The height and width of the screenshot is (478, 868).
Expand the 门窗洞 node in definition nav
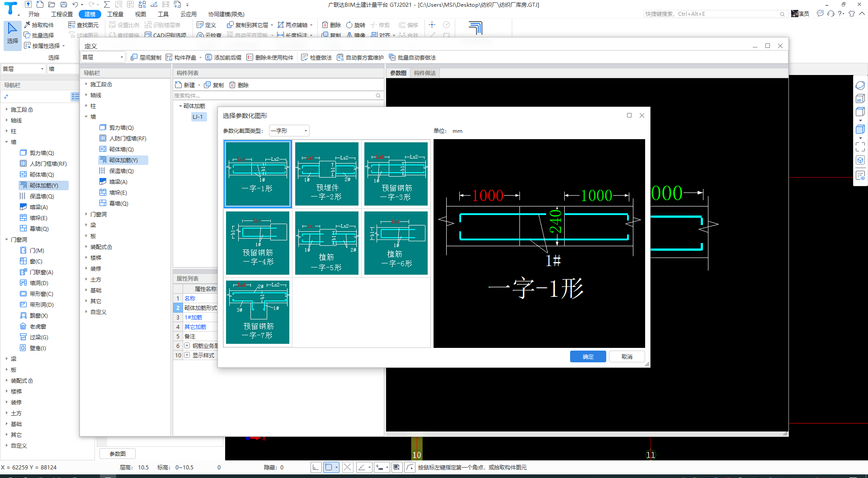coord(86,214)
